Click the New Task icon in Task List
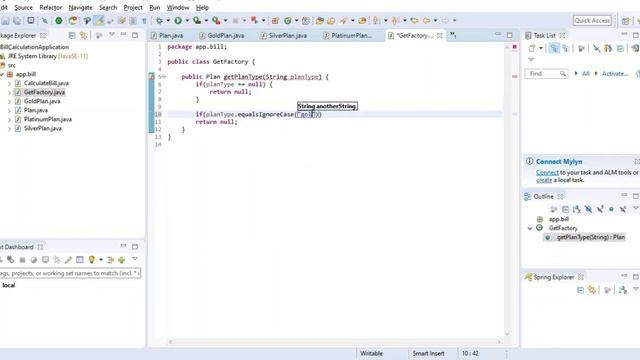The image size is (640, 360). coord(532,48)
